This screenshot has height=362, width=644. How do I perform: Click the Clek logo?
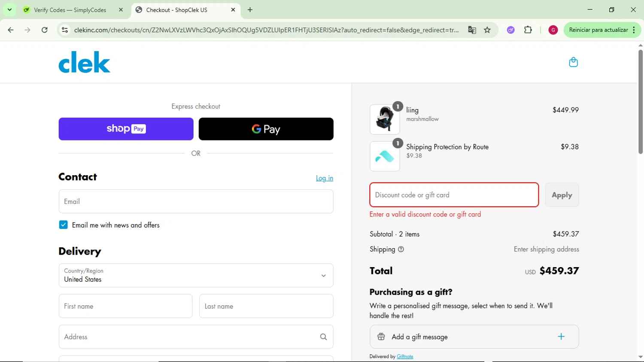point(85,62)
